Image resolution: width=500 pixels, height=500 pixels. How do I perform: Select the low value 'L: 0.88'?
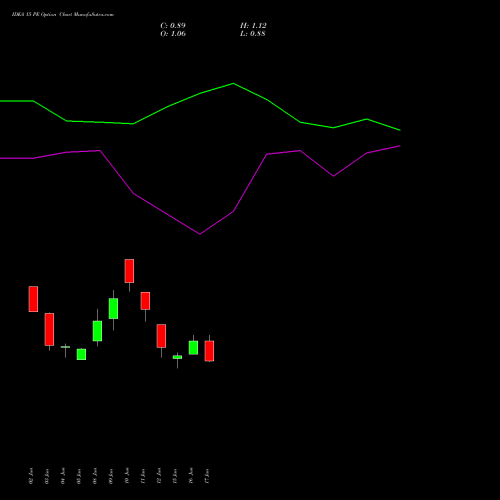pos(253,34)
